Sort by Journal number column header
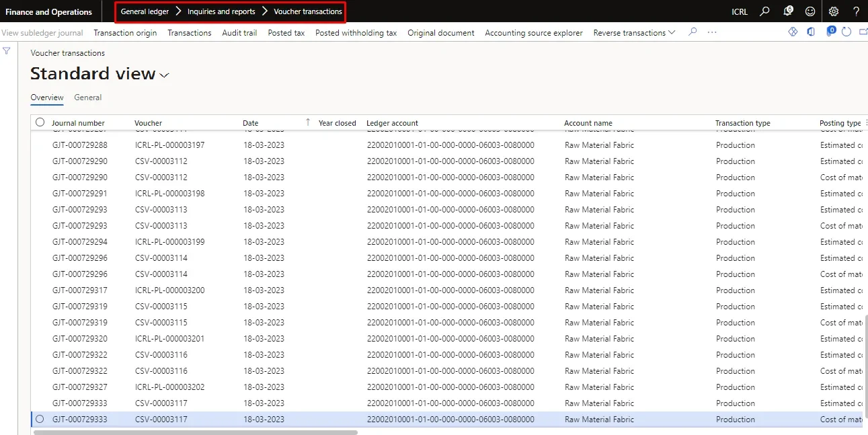868x435 pixels. [79, 123]
